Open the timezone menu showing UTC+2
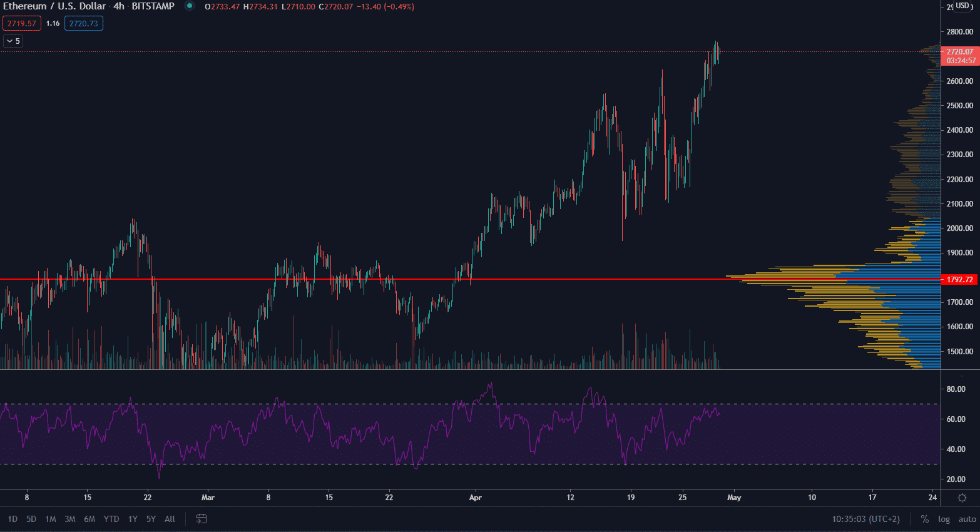The width and height of the screenshot is (980, 532). [865, 519]
